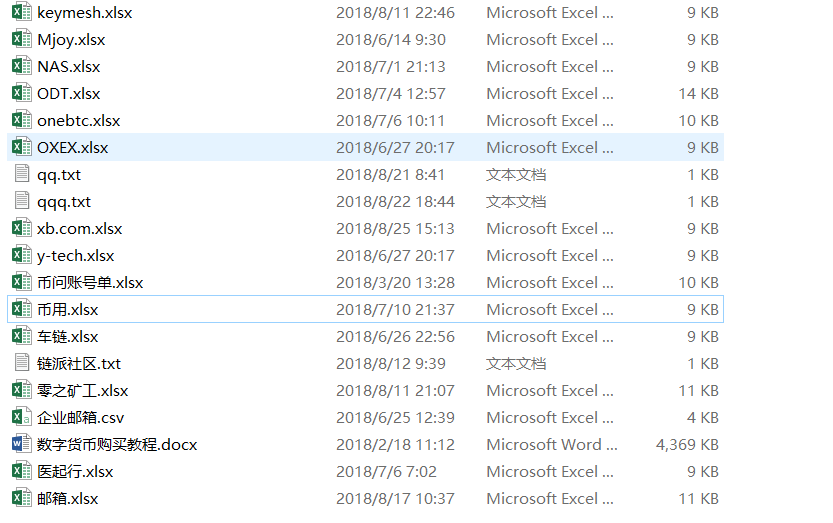Select the file name 链派社区.txt
This screenshot has width=833, height=523.
(x=79, y=364)
